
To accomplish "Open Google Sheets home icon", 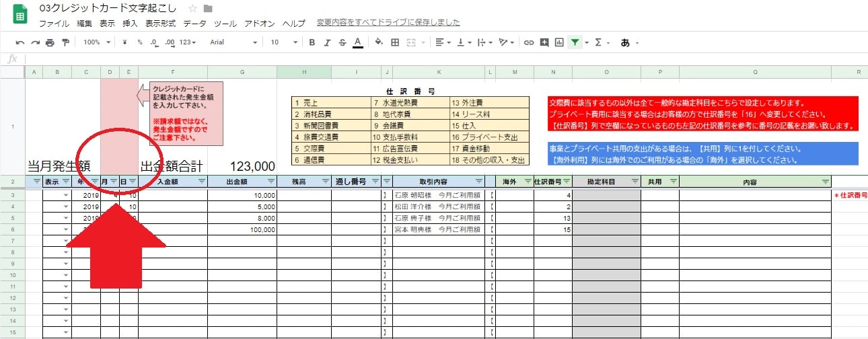I will 20,13.
